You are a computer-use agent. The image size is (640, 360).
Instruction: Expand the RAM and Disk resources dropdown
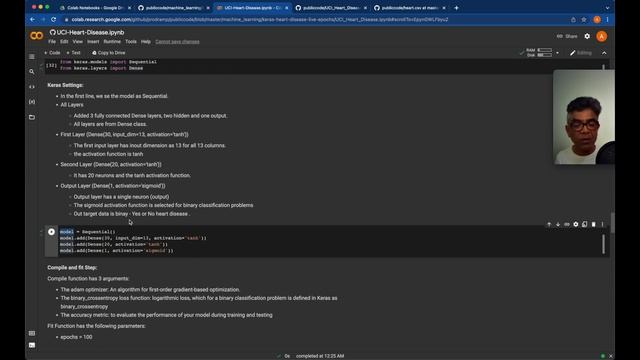click(x=557, y=53)
